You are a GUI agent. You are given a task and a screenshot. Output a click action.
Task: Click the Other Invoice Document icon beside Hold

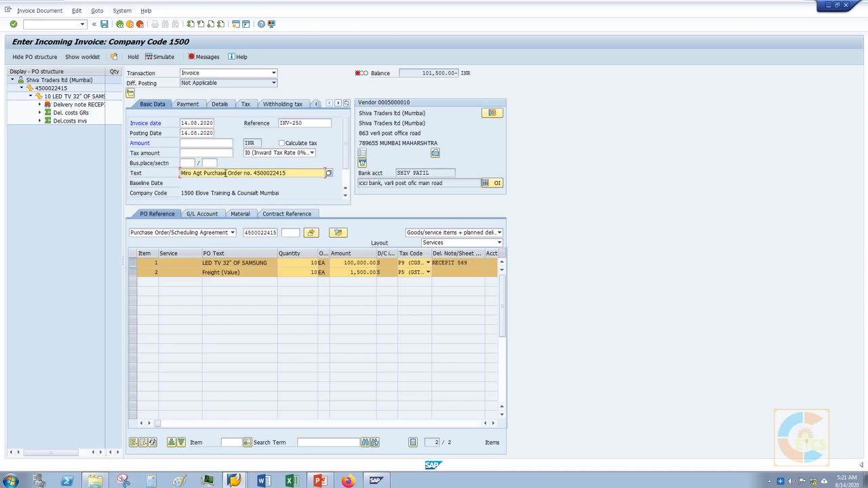pyautogui.click(x=114, y=56)
